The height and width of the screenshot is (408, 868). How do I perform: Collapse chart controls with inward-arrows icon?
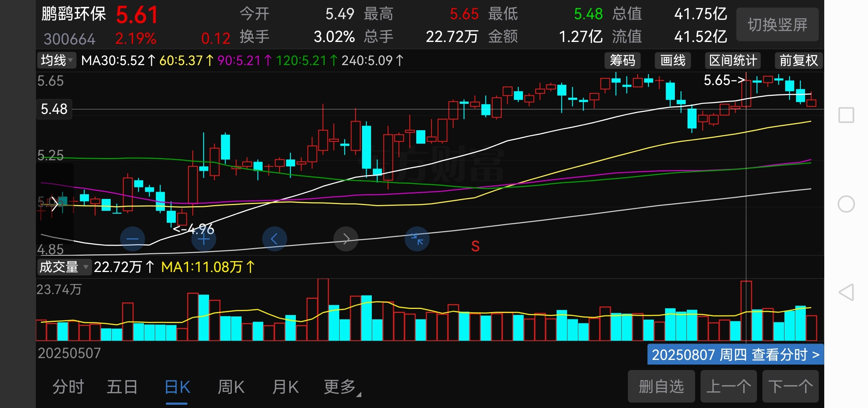[417, 239]
